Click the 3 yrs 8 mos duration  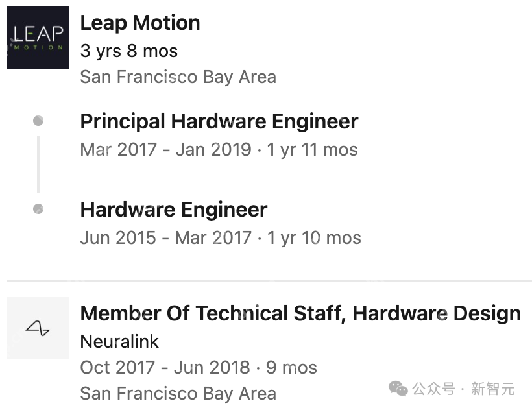[128, 51]
